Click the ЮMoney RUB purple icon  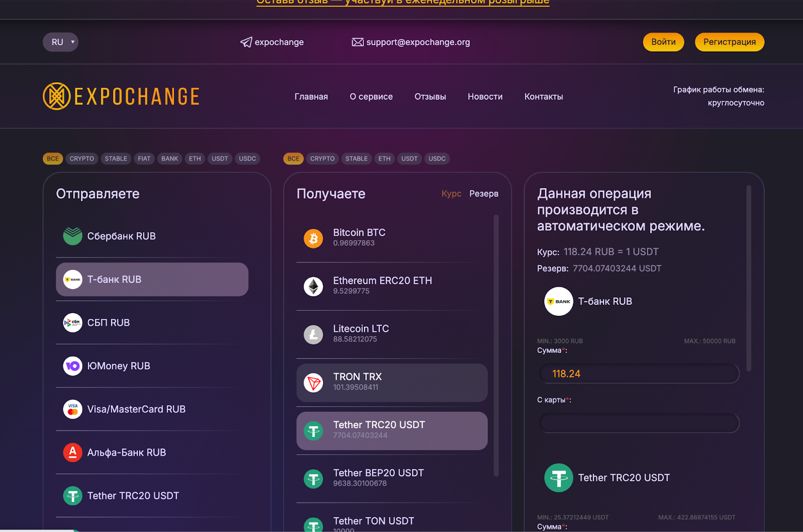(73, 366)
